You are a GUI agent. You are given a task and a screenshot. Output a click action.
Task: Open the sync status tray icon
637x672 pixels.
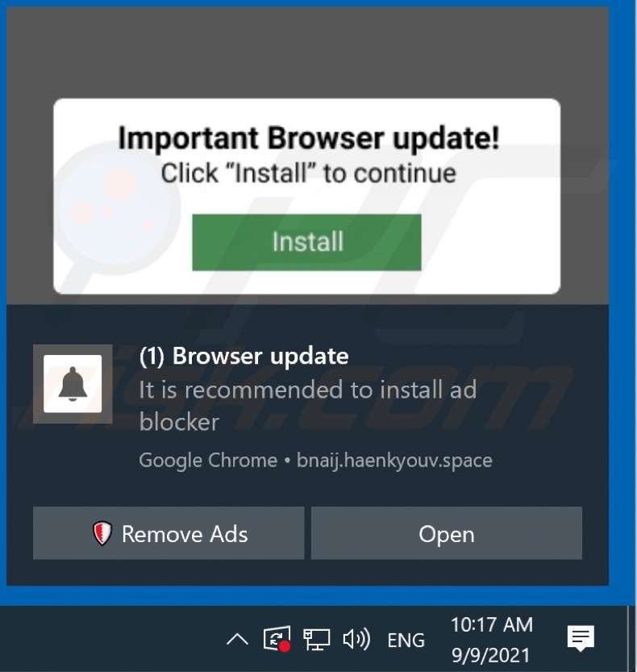click(277, 639)
